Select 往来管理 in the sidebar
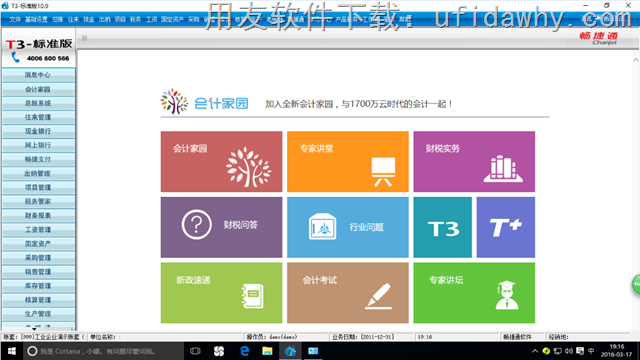The height and width of the screenshot is (360, 640). pos(38,117)
